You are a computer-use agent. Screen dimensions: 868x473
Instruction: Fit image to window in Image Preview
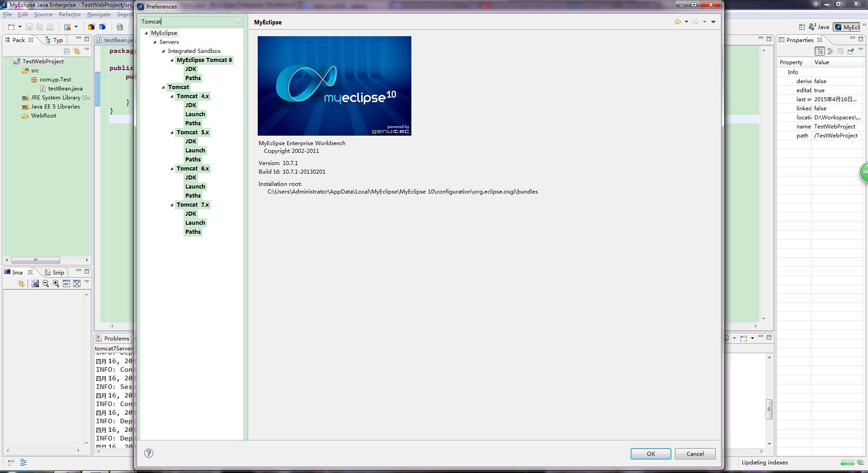[77, 284]
